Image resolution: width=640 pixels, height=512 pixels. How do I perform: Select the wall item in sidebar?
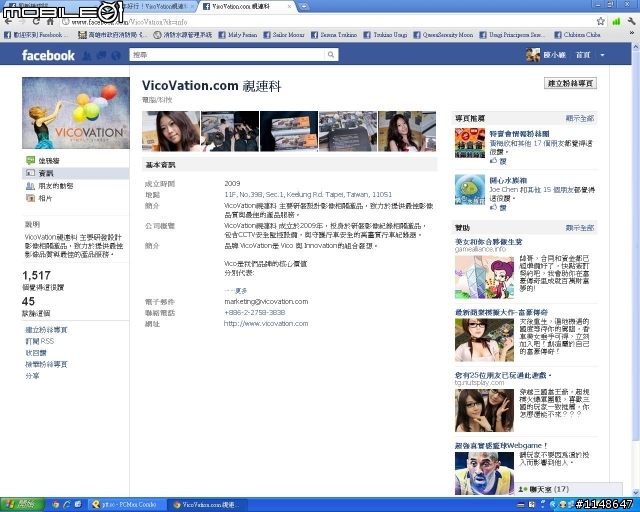[x=76, y=160]
